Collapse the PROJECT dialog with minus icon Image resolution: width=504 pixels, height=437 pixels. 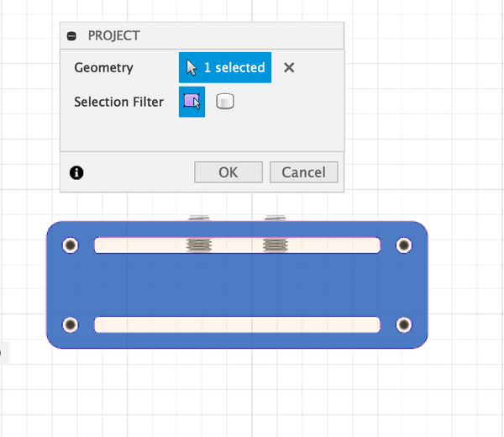point(71,36)
